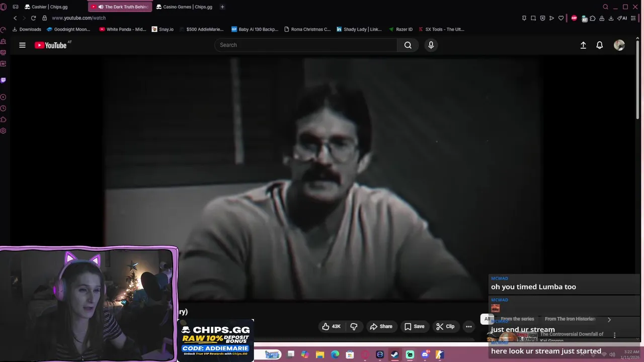Open the Goodnight Moon bookmark
644x362 pixels.
click(x=68, y=29)
